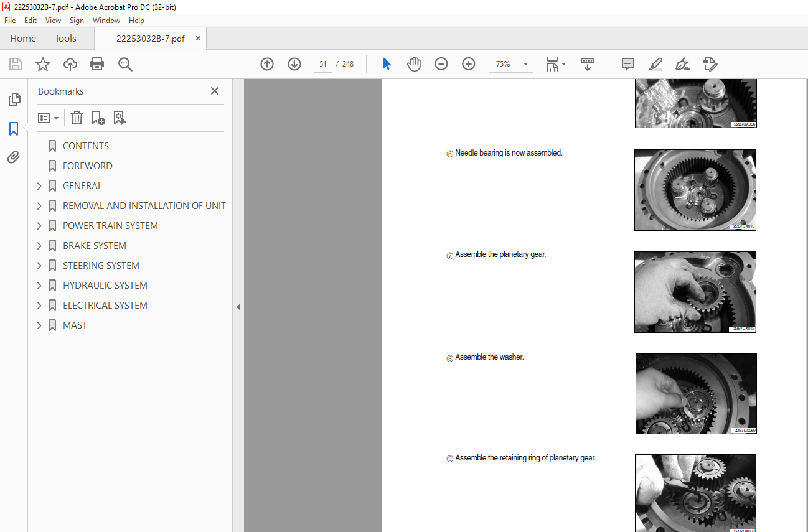Close the 22253032B-7.pdf tab
This screenshot has width=808, height=532.
[x=199, y=39]
